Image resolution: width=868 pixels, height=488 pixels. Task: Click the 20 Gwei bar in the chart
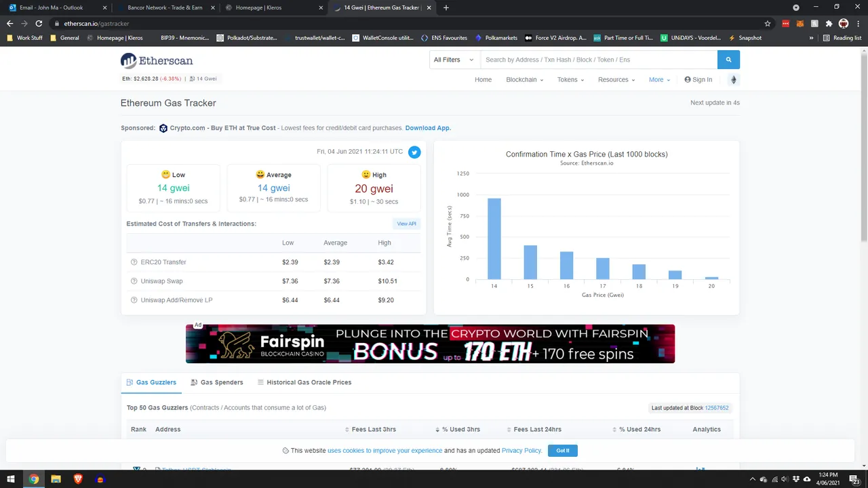(x=711, y=278)
